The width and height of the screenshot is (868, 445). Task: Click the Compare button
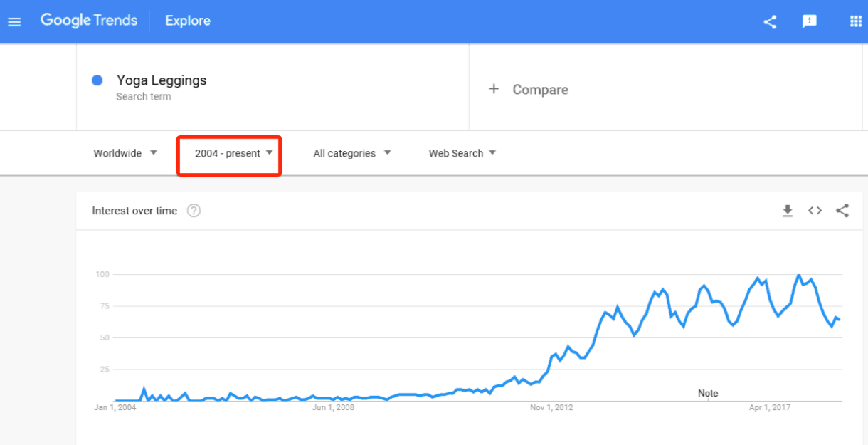tap(540, 90)
